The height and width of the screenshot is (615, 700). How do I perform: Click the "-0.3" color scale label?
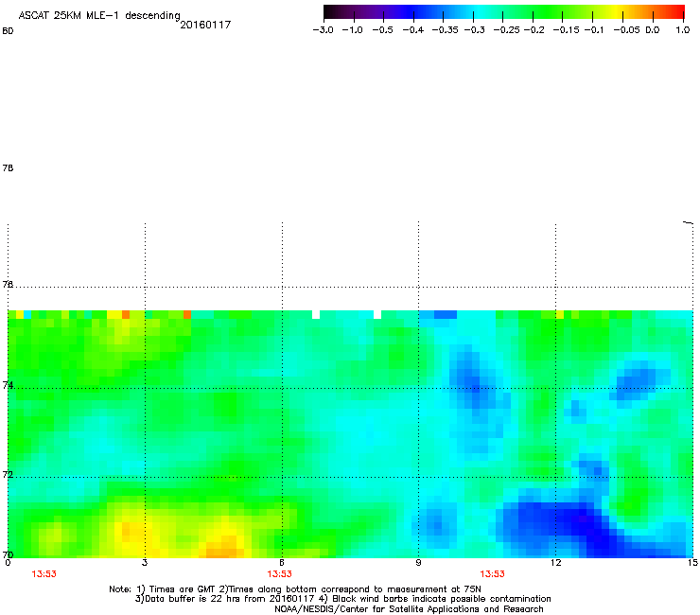pyautogui.click(x=474, y=30)
